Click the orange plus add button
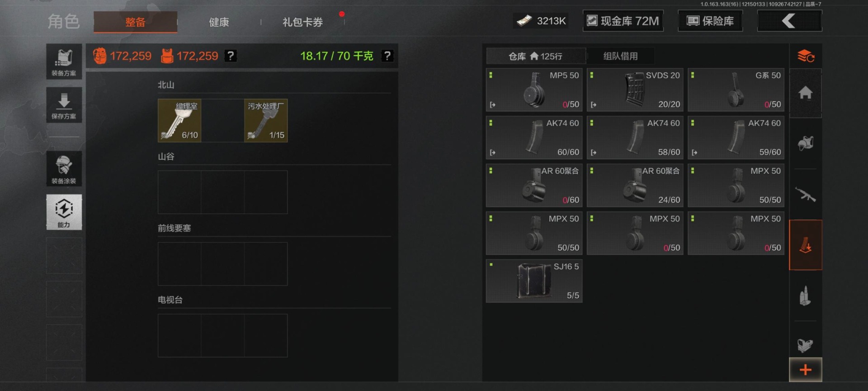This screenshot has width=868, height=391. coord(806,370)
